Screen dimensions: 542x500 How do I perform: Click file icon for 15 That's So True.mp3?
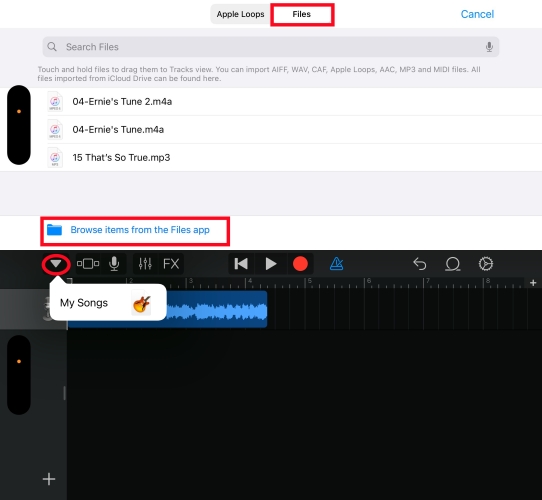[x=55, y=158]
